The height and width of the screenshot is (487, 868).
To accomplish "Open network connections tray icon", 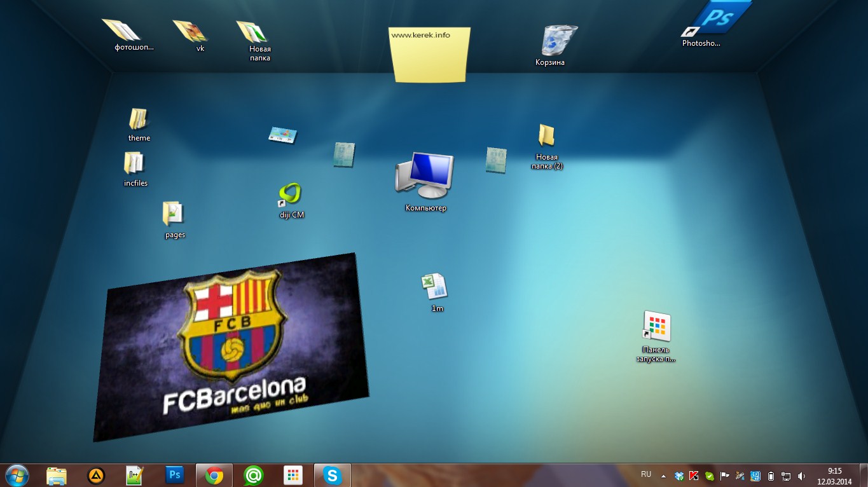I will click(786, 476).
